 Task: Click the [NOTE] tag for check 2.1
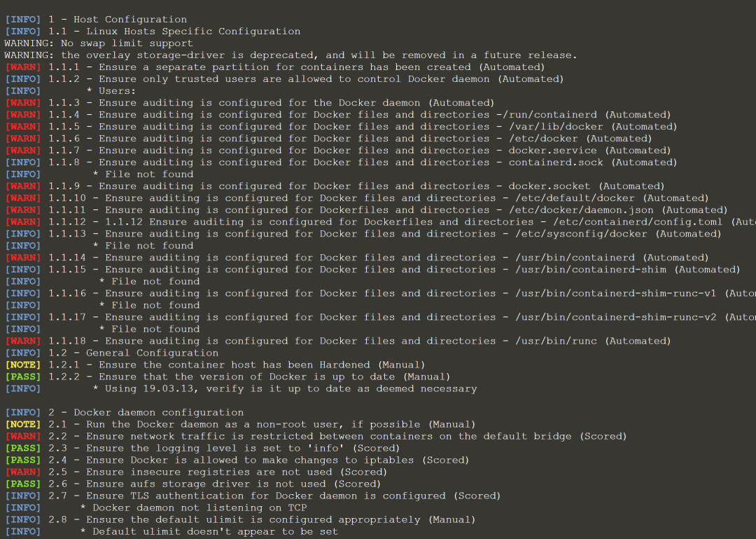coord(23,425)
